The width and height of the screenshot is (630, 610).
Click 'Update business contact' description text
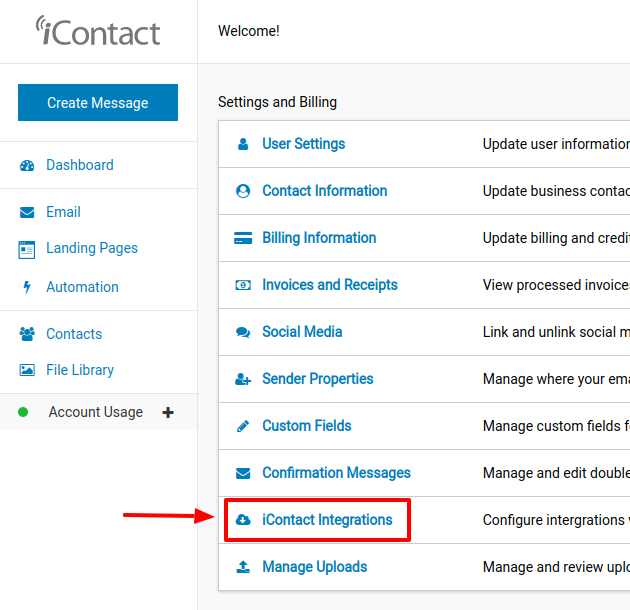[x=556, y=191]
